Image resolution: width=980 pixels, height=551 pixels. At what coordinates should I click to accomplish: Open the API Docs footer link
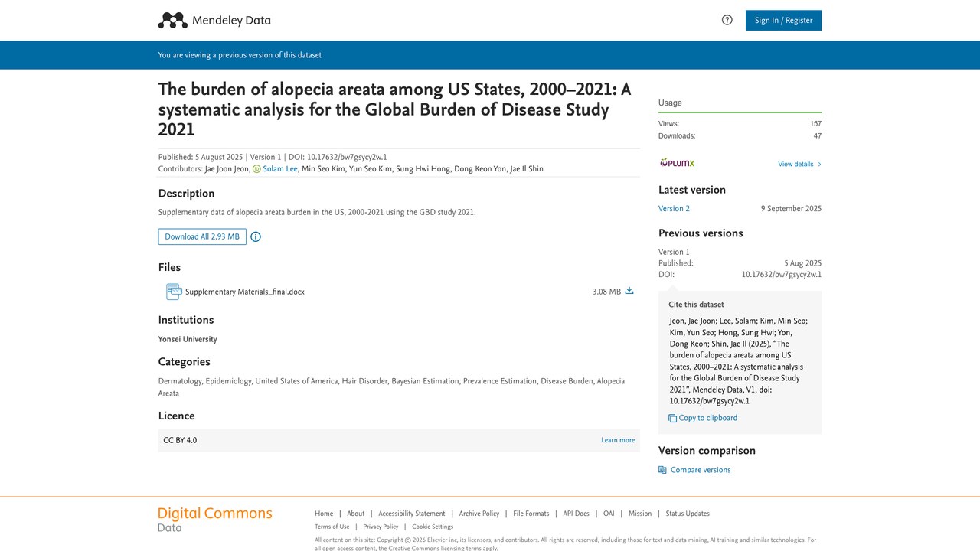pyautogui.click(x=577, y=514)
